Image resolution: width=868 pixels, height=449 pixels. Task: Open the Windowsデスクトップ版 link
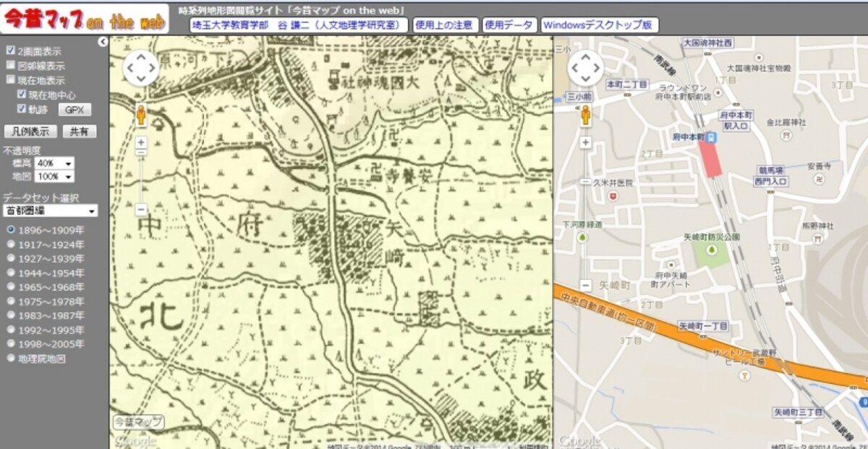tap(600, 25)
